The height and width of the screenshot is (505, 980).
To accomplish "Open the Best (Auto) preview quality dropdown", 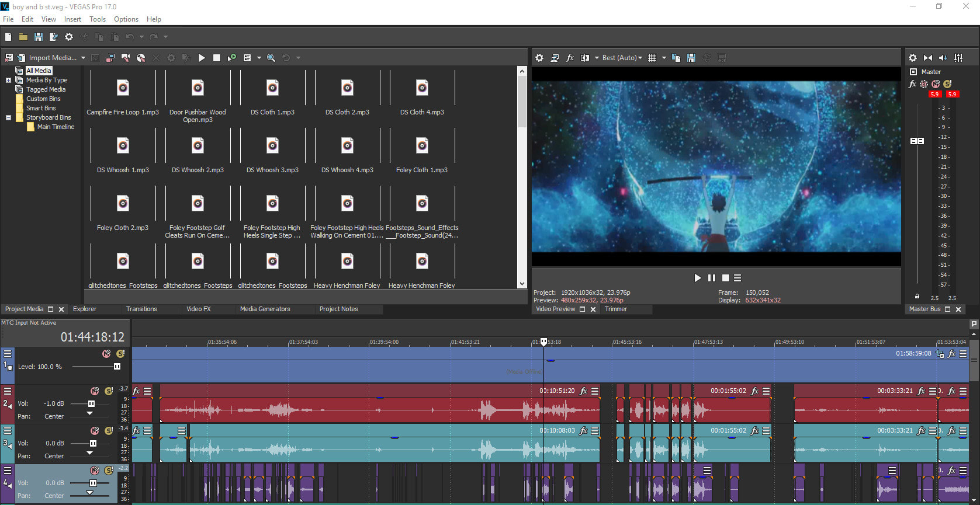I will point(622,58).
